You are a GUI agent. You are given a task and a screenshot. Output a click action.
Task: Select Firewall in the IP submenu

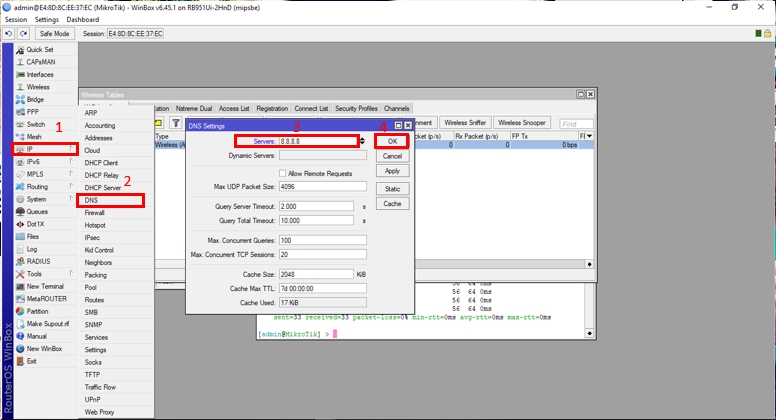coord(116,213)
